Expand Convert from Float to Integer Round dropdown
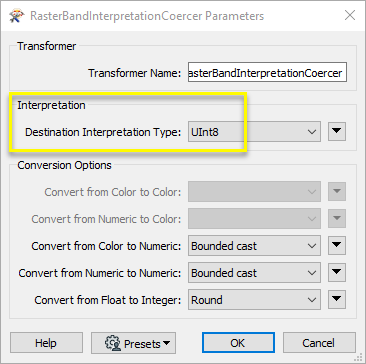 254,299
